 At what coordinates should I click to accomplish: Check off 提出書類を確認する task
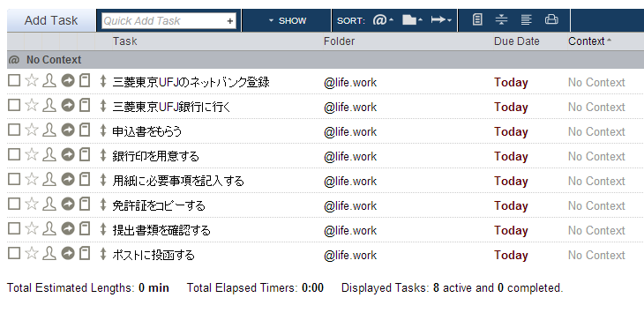coord(14,228)
